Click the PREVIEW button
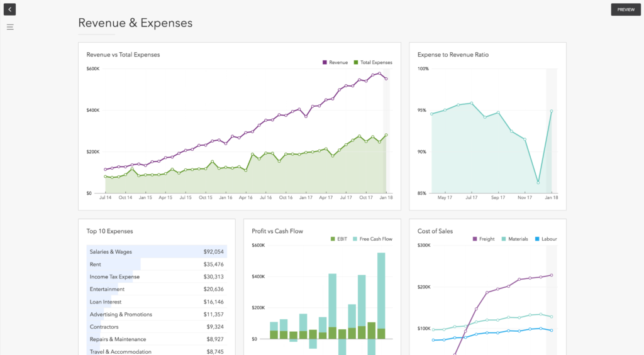 pos(625,9)
